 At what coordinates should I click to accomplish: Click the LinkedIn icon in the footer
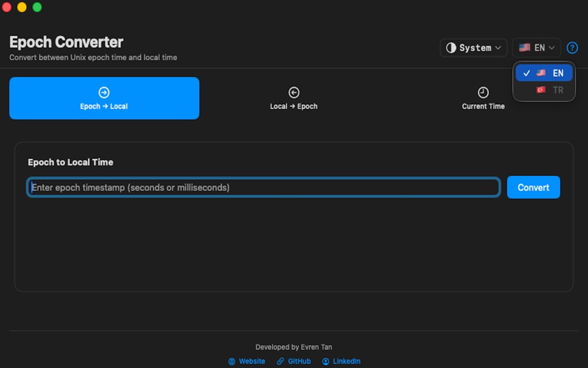click(326, 361)
